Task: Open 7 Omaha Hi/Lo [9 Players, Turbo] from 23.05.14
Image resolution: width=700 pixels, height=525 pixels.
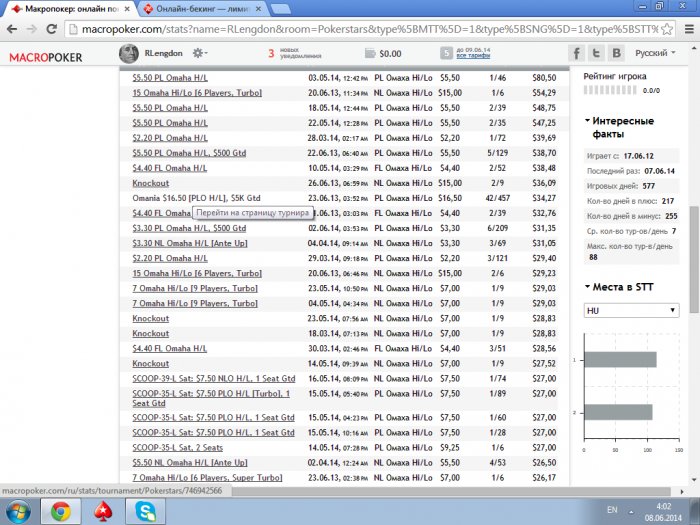Action: pos(195,288)
